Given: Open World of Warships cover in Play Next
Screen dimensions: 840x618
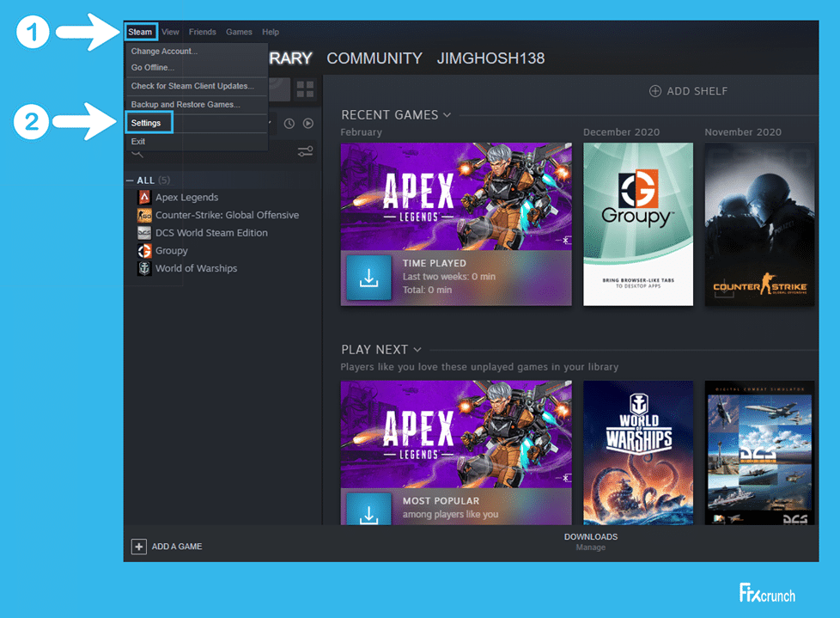Looking at the screenshot, I should pos(638,452).
